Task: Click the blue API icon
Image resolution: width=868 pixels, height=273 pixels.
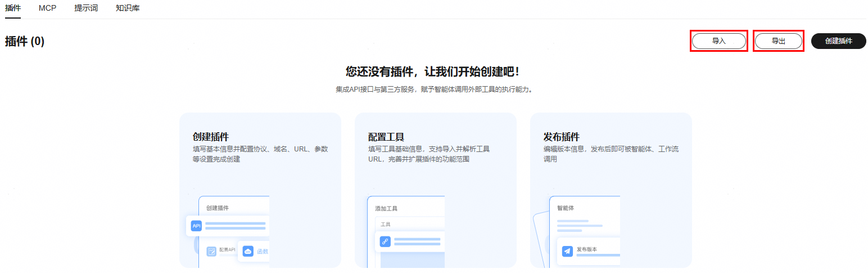Action: (196, 226)
